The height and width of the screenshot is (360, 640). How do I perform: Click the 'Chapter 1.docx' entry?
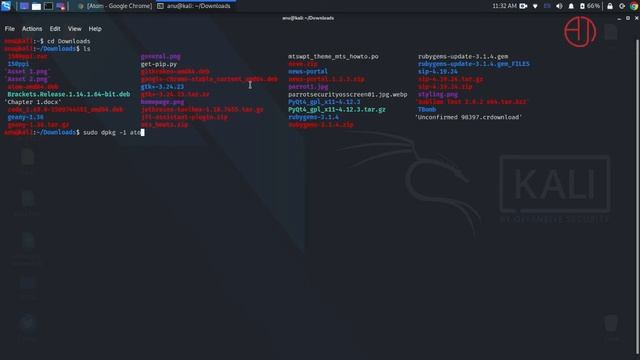tap(33, 102)
